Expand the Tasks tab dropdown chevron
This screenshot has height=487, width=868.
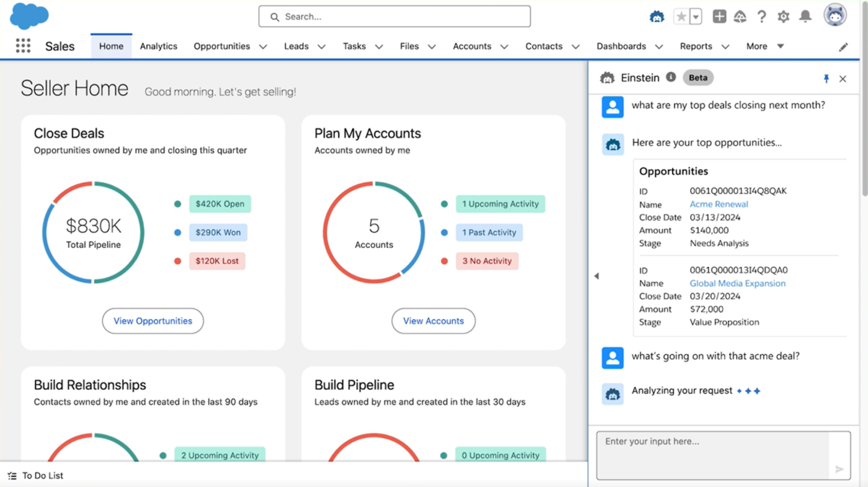pos(379,46)
